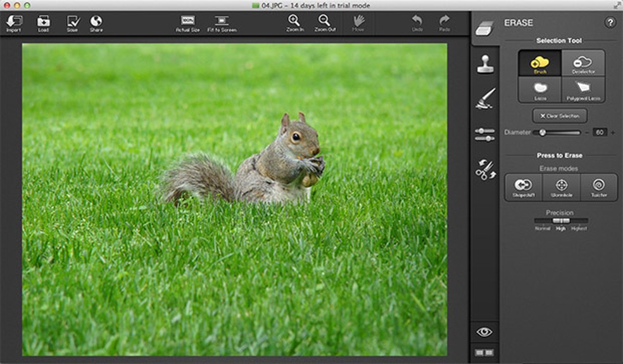Select the Retouch brush panel icon
The image size is (623, 364).
coord(486,98)
